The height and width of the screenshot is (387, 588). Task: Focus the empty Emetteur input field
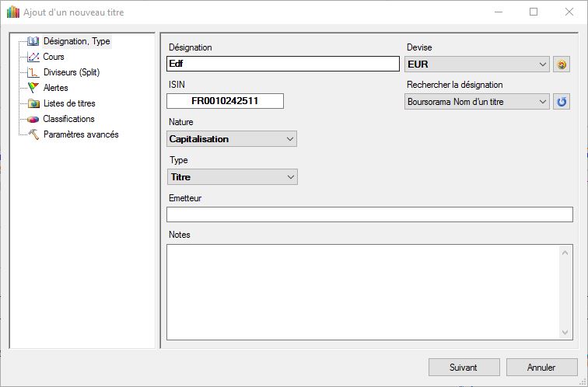pos(369,214)
